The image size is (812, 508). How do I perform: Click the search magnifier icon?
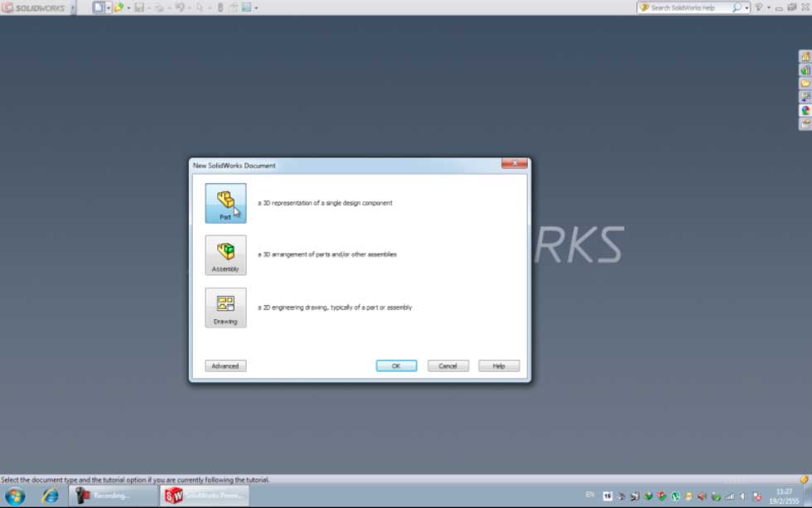point(736,7)
